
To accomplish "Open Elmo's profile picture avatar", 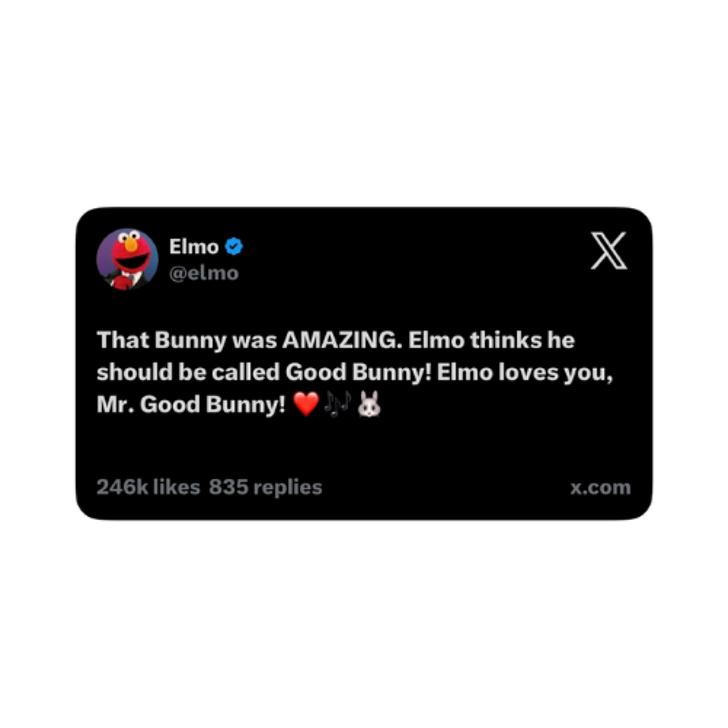I will (x=127, y=260).
